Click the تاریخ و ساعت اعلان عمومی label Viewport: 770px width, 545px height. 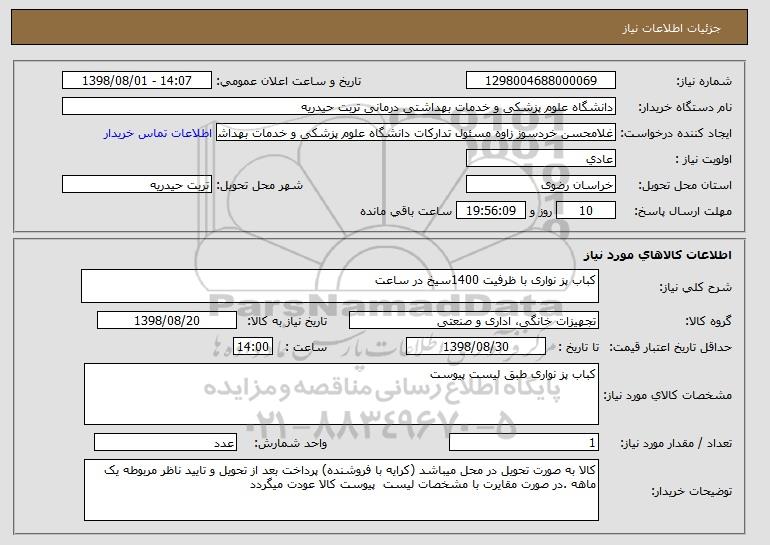(x=289, y=81)
